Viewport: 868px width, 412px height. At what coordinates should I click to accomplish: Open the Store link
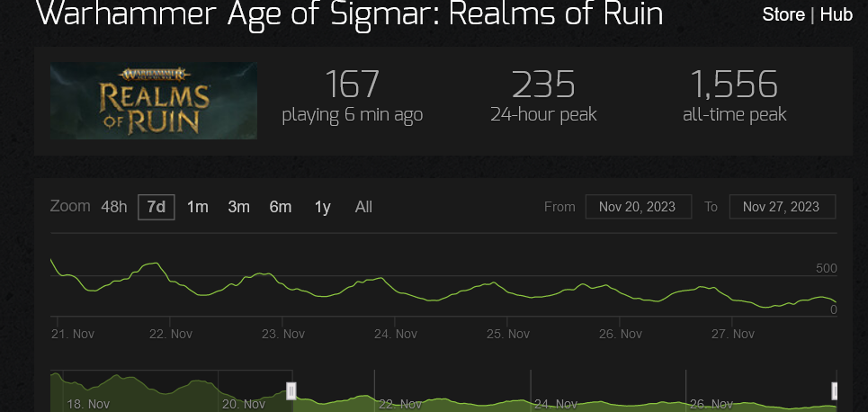pos(783,14)
